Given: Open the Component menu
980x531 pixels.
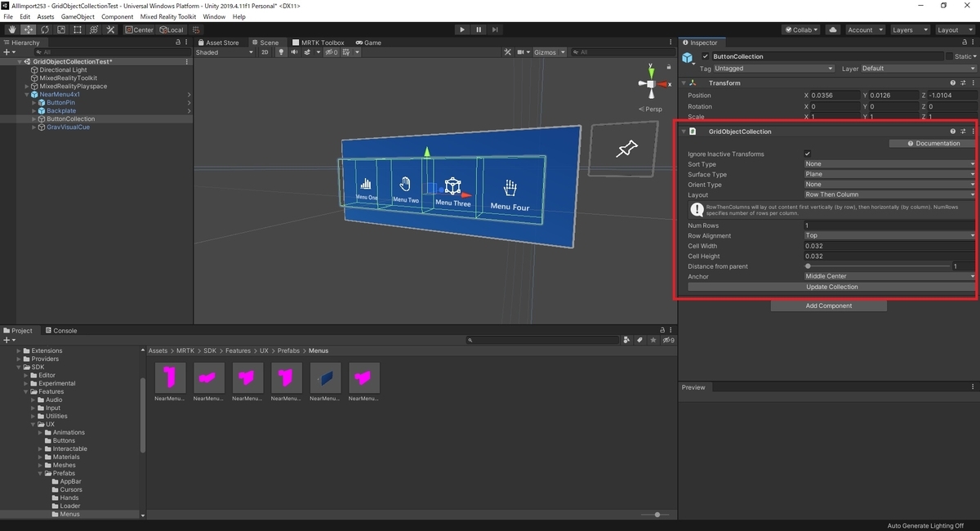Looking at the screenshot, I should click(117, 16).
